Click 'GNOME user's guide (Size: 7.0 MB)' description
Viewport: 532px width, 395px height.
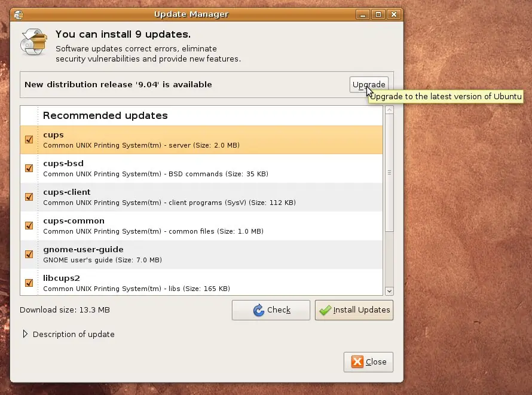pyautogui.click(x=102, y=260)
